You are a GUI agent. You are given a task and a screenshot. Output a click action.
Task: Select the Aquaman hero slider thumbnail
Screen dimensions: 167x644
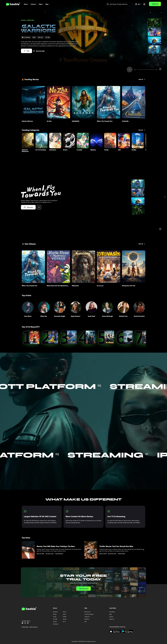pos(154,40)
